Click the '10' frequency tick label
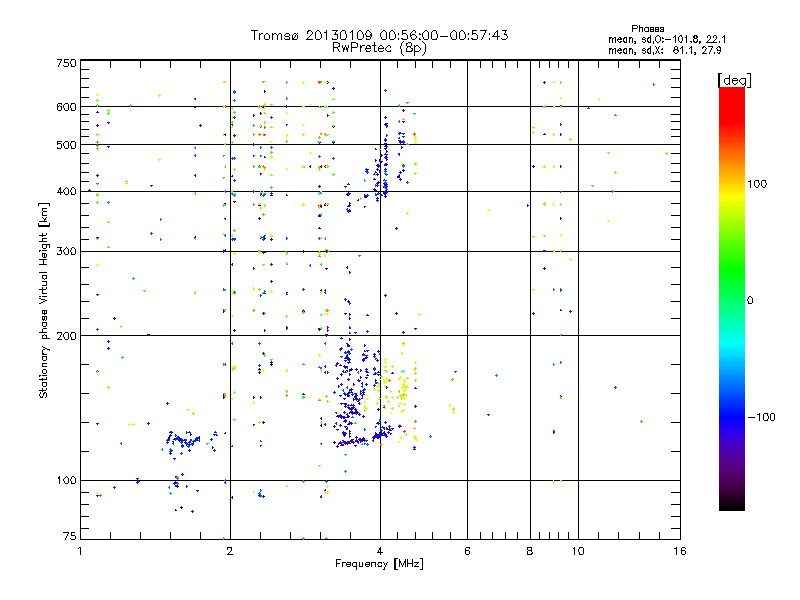 tap(578, 551)
